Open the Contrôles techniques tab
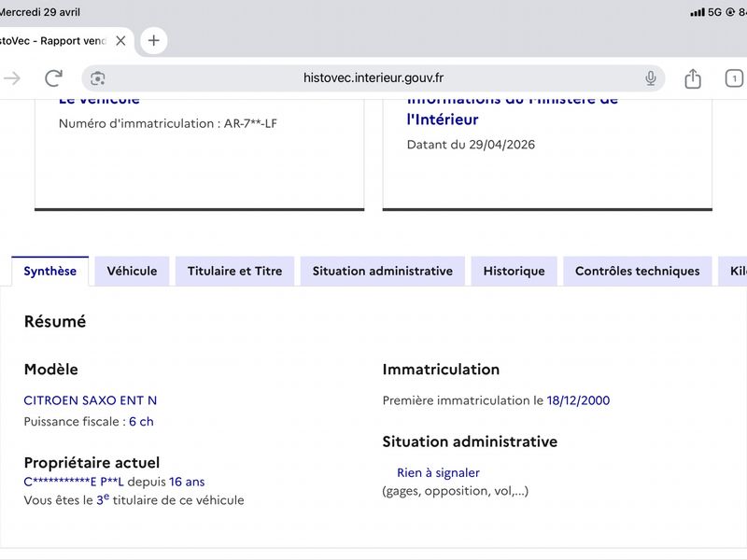 (x=638, y=271)
